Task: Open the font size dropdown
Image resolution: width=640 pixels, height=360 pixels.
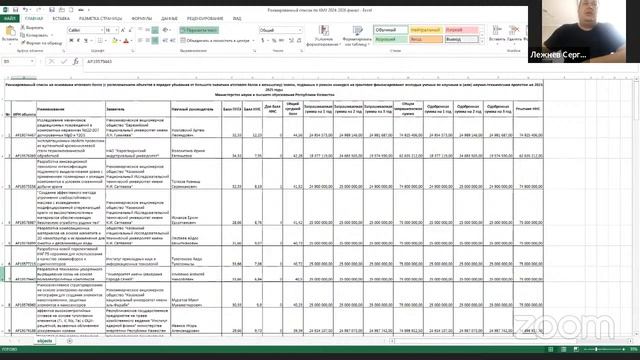Action: (x=116, y=30)
